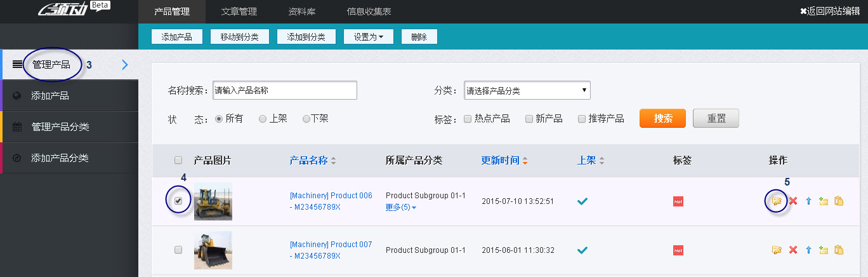Click the 移动到分类 toolbar button
The width and height of the screenshot is (868, 277).
pyautogui.click(x=240, y=37)
